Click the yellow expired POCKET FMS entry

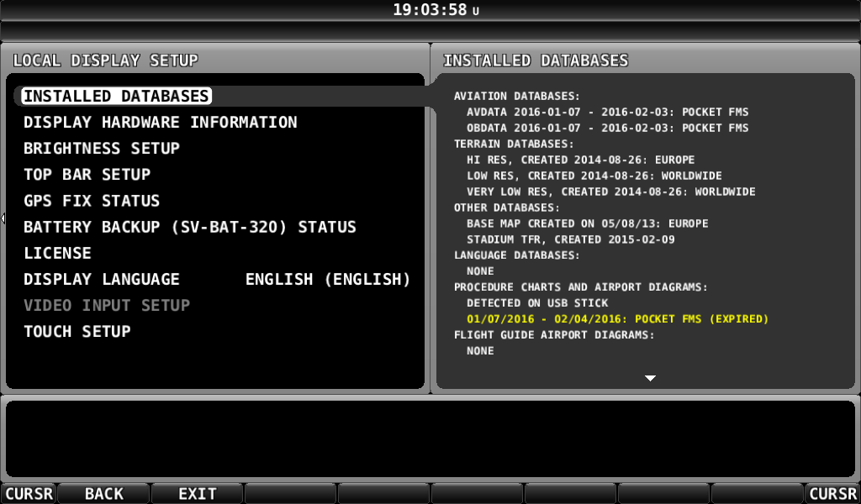617,319
